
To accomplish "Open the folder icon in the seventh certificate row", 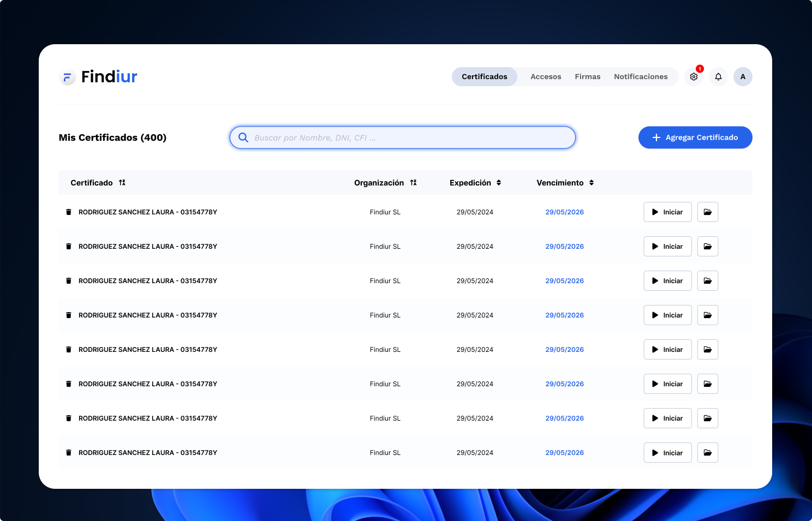I will click(x=708, y=418).
